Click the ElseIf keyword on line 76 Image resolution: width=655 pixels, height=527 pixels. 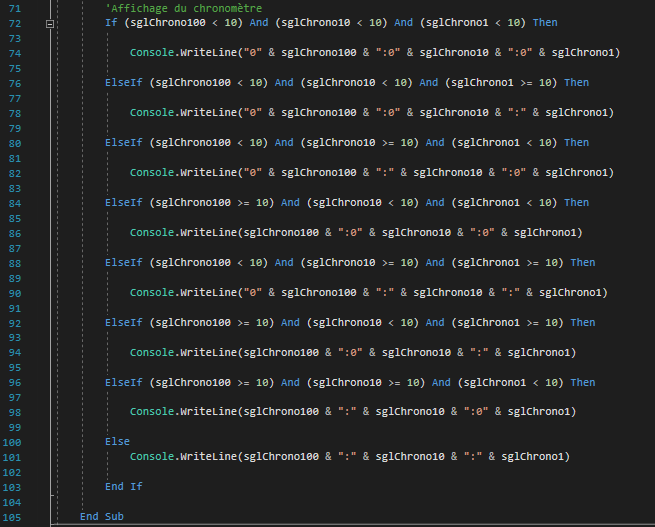click(124, 83)
